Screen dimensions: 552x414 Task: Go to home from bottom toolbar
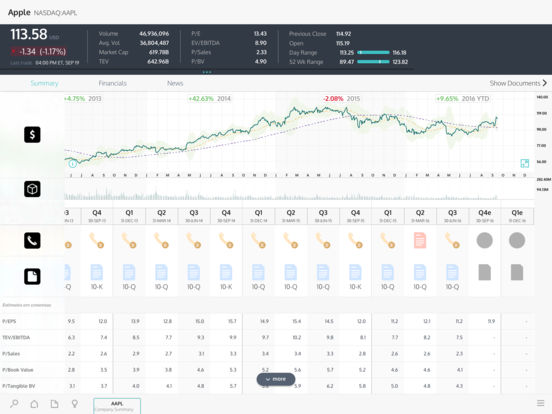point(34,403)
